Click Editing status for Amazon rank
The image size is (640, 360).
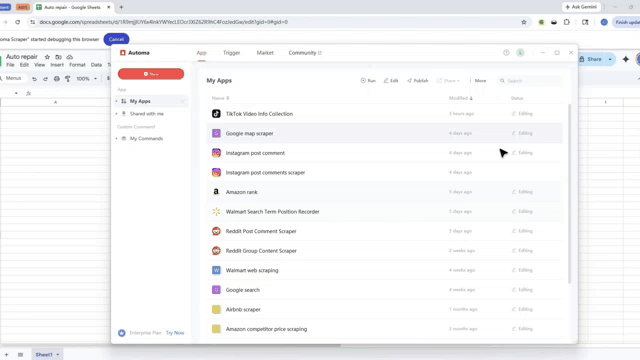point(522,192)
